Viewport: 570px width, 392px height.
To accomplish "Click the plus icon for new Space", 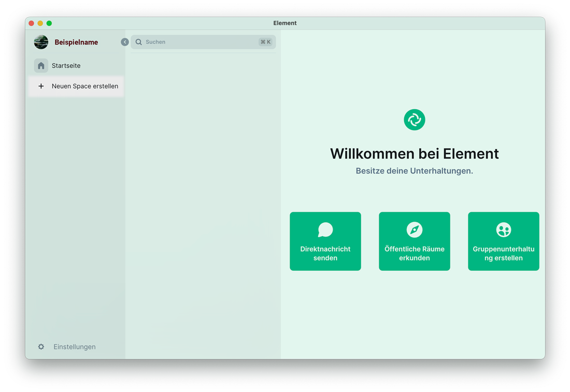I will tap(41, 86).
